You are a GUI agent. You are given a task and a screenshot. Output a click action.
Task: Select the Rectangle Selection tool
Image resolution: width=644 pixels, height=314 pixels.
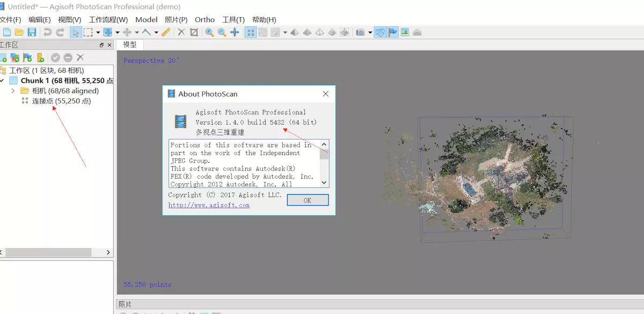88,32
